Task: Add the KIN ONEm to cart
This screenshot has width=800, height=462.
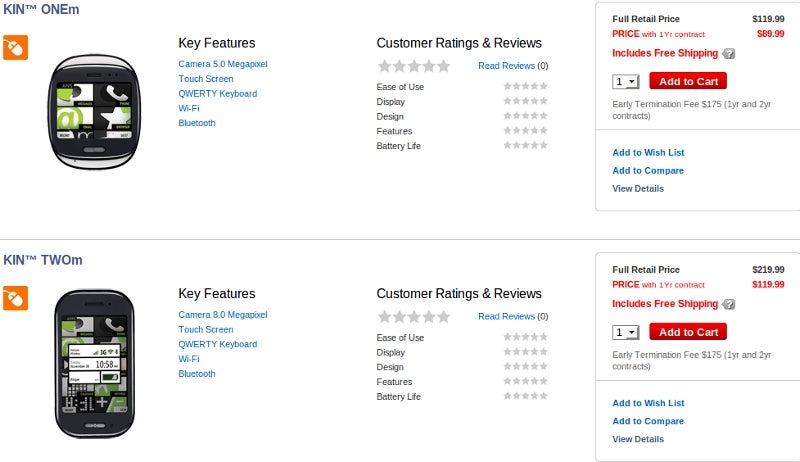Action: (x=688, y=81)
